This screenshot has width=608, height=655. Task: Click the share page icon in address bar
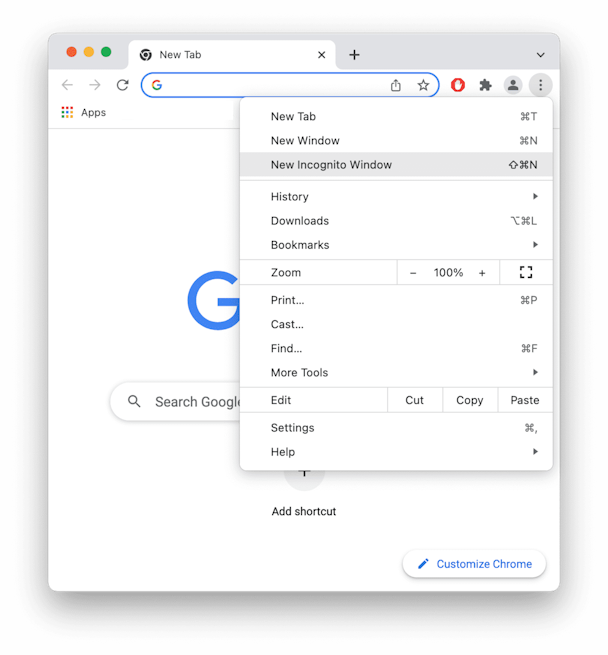pyautogui.click(x=396, y=85)
